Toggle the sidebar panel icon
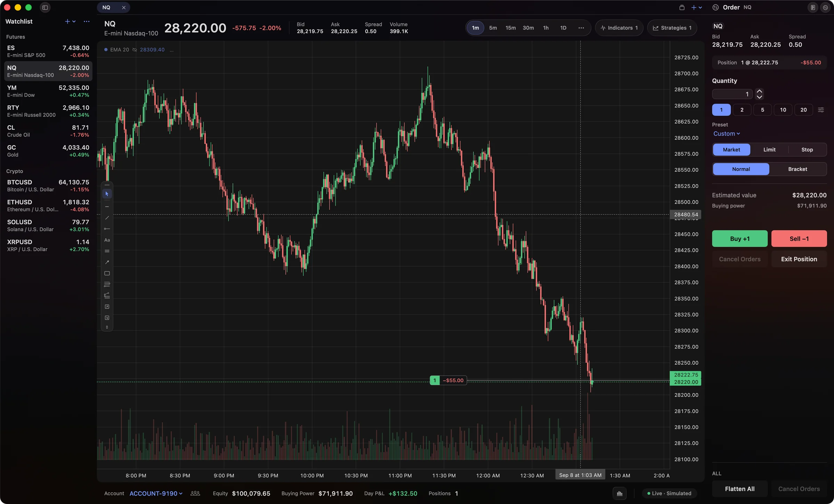The width and height of the screenshot is (834, 504). (45, 7)
